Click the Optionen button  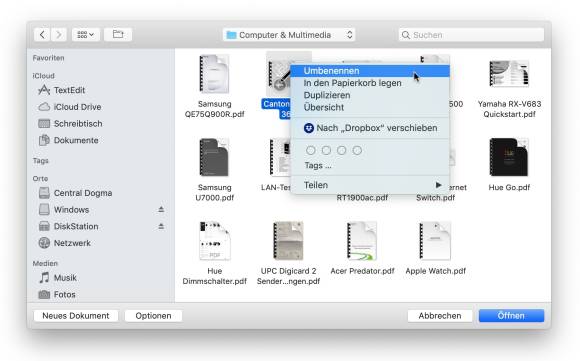(153, 316)
